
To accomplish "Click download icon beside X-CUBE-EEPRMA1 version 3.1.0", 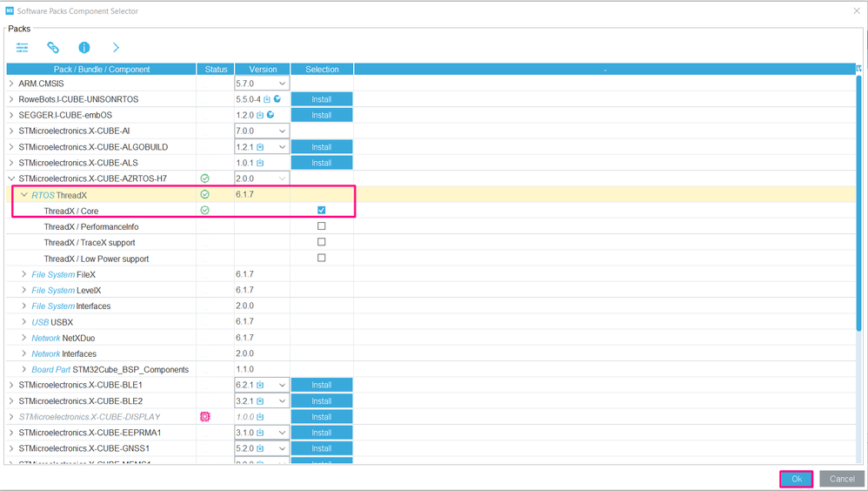I will click(x=260, y=433).
